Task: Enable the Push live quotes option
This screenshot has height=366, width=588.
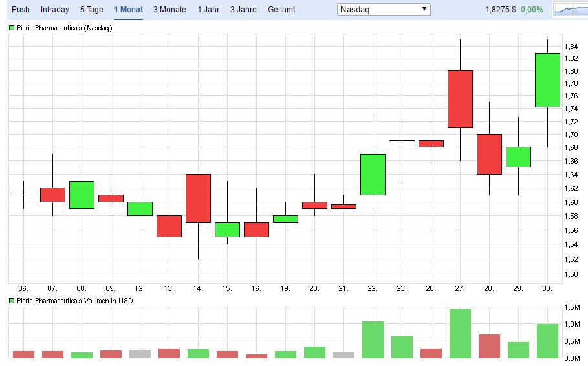Action: pyautogui.click(x=20, y=10)
